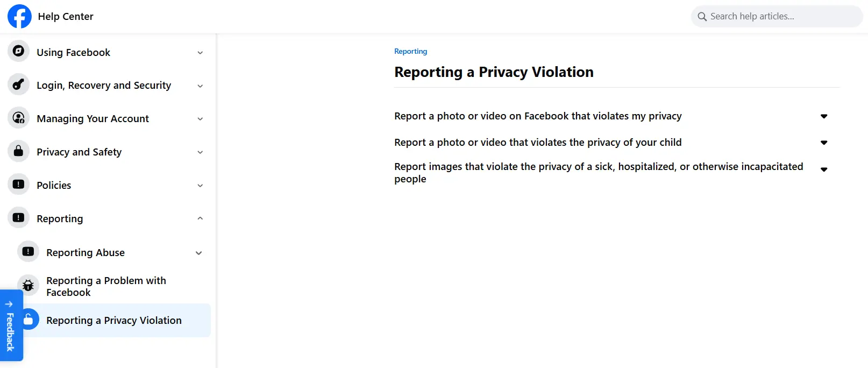Image resolution: width=868 pixels, height=368 pixels.
Task: Click the key icon for Login, Recovery and Security
Action: (x=18, y=84)
